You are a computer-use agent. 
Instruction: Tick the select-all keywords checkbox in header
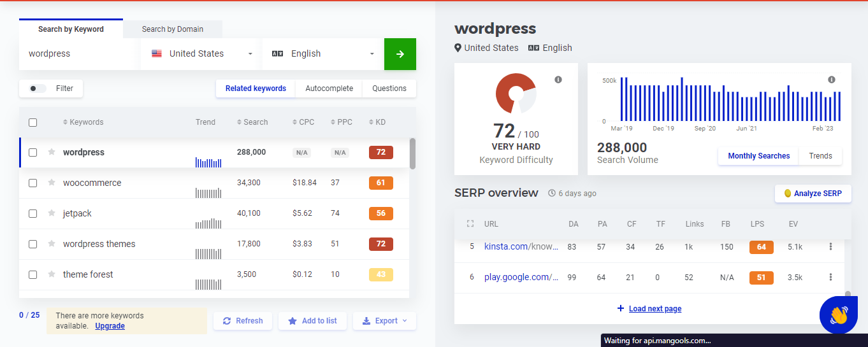33,122
